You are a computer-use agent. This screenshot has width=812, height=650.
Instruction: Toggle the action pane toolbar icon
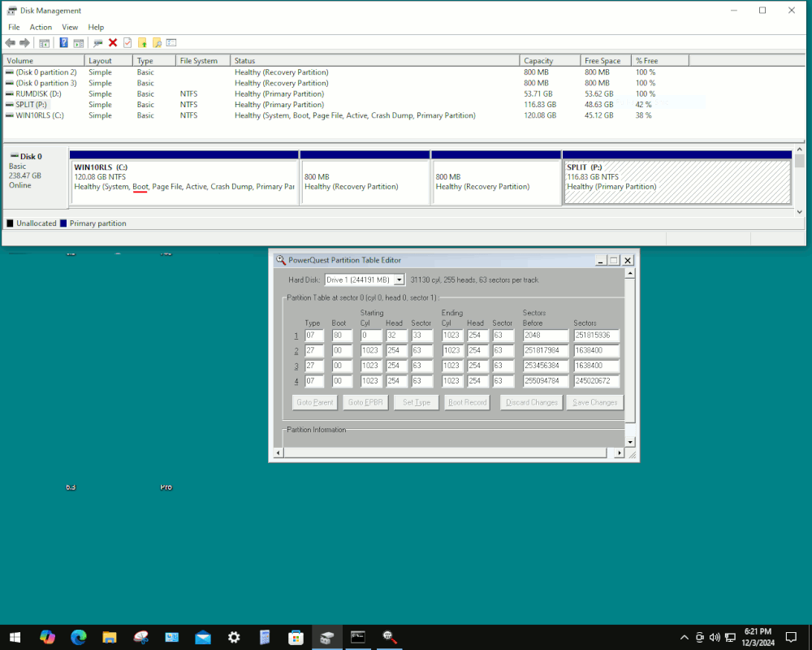78,43
